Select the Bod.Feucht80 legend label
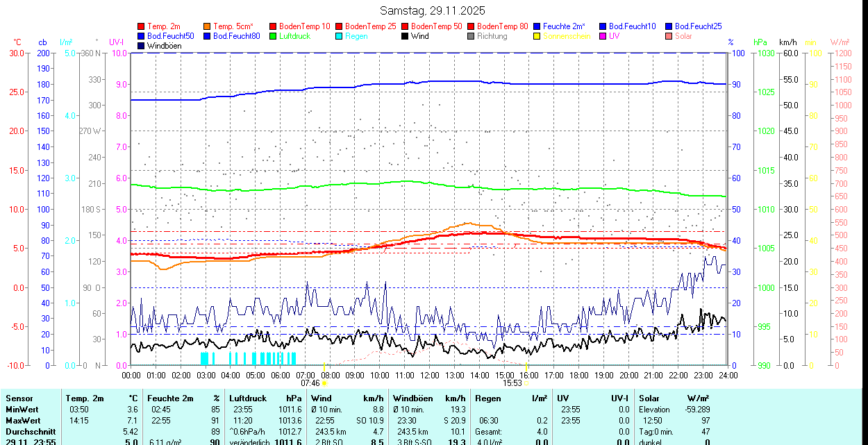 point(237,36)
